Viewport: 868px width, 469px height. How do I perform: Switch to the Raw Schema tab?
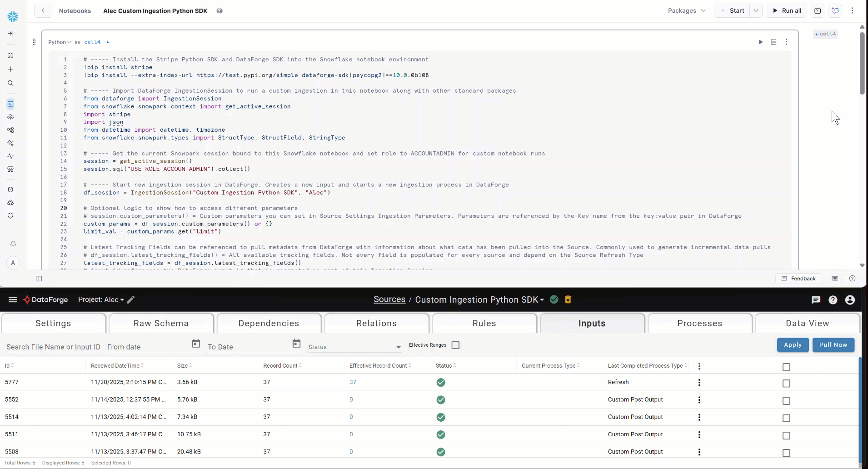[x=161, y=323]
